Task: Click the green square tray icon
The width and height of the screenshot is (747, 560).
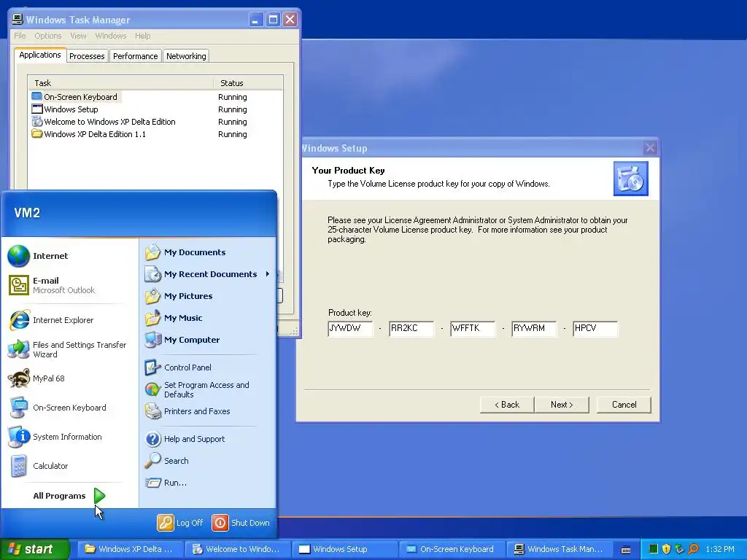Action: 654,549
